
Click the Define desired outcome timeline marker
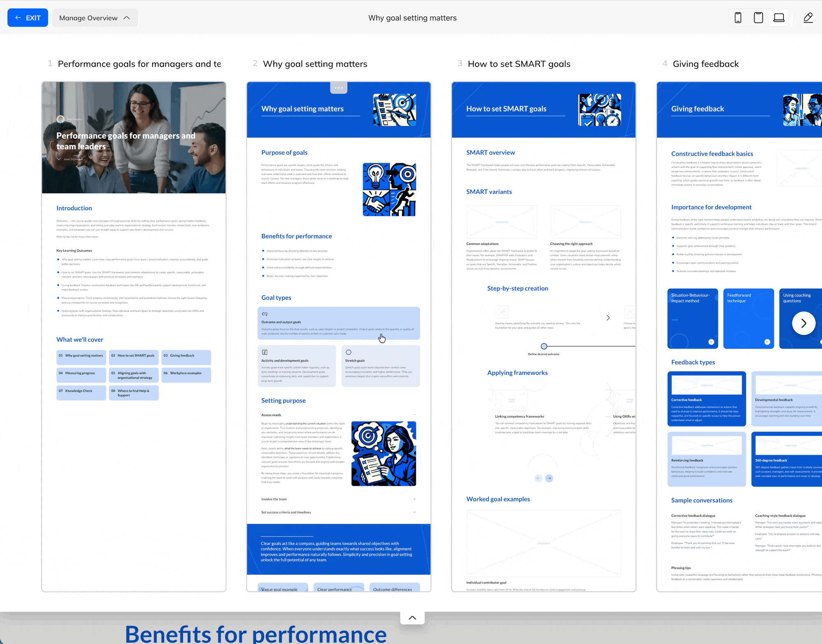544,346
